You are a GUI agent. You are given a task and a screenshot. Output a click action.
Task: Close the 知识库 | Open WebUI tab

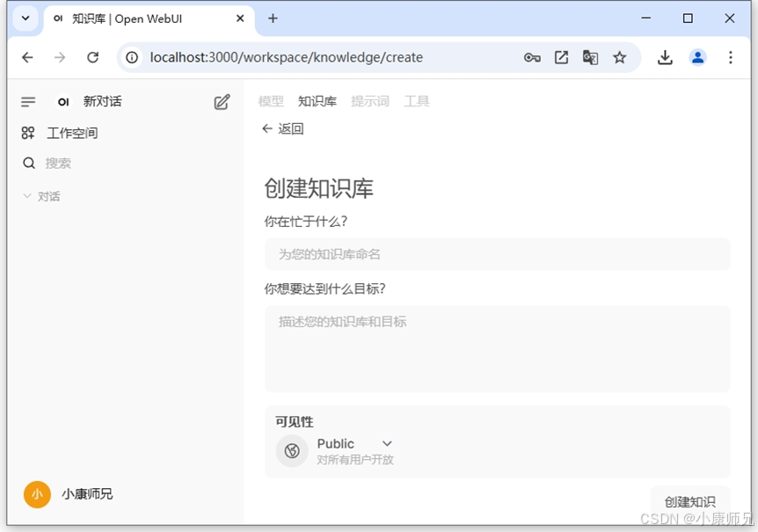coord(240,18)
